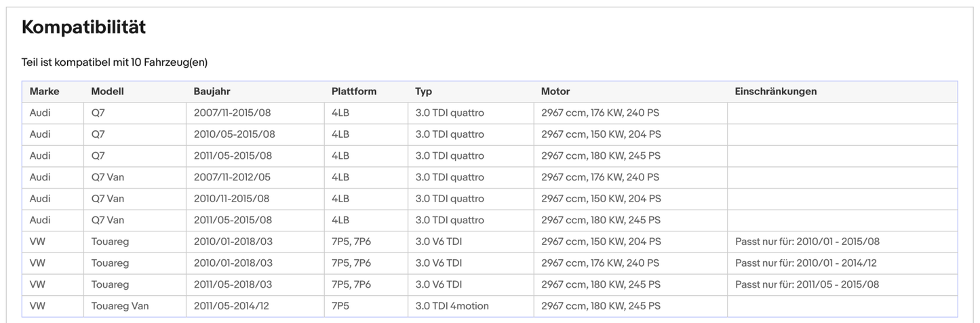Select the 2011/05-2014/12 Baujahr cell
This screenshot has width=980, height=323.
[x=231, y=306]
